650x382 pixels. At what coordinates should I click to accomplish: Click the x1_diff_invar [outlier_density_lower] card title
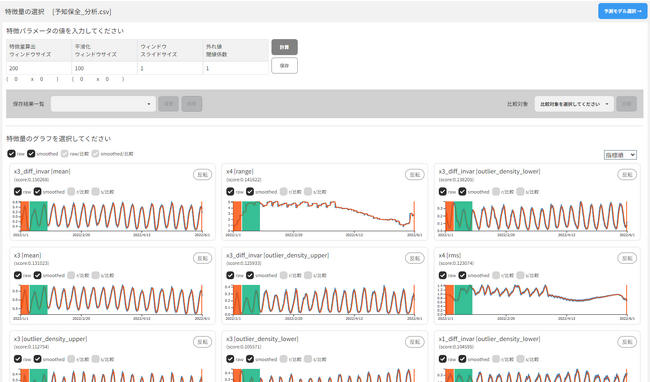489,338
